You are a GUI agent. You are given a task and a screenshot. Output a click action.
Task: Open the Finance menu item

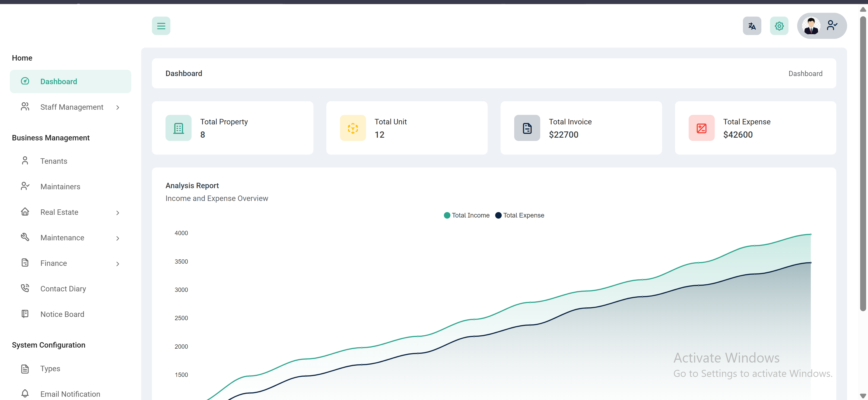(x=71, y=263)
